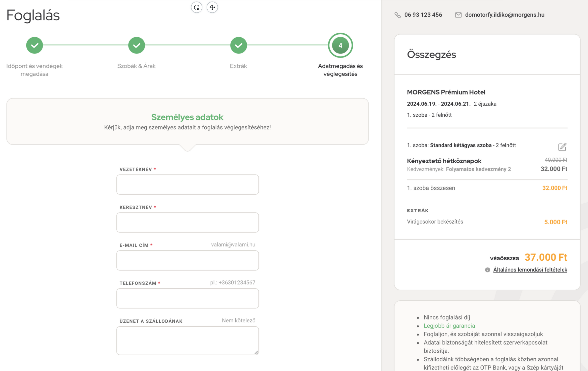
Task: Open the Legjobb ár garancia link
Action: click(x=449, y=325)
